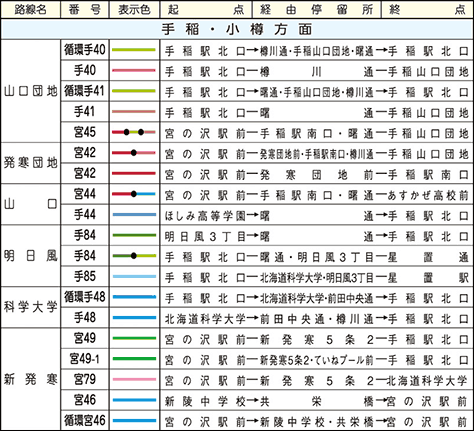The width and height of the screenshot is (474, 431).
Task: Click 曙通・手稲山口団地・樽川通 in 循環手41 row
Action: 317,92
